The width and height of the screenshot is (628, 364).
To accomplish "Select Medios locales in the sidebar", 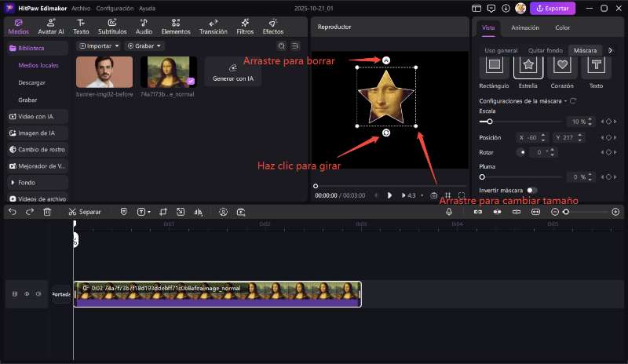I will click(x=38, y=65).
